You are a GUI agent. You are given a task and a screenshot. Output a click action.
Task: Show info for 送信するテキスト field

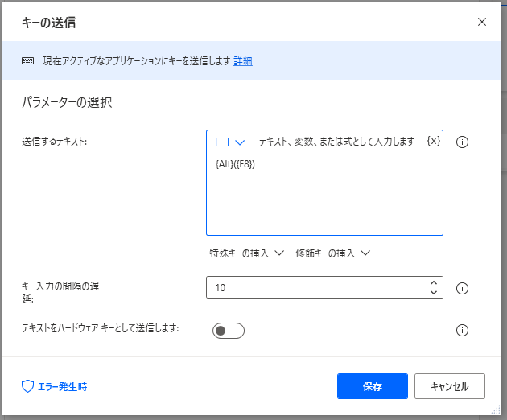click(462, 142)
